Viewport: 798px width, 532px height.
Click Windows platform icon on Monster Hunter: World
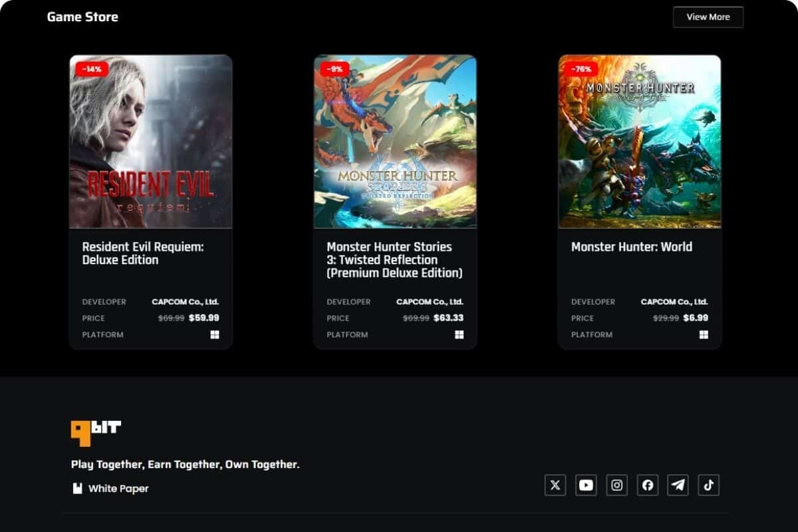pyautogui.click(x=704, y=334)
